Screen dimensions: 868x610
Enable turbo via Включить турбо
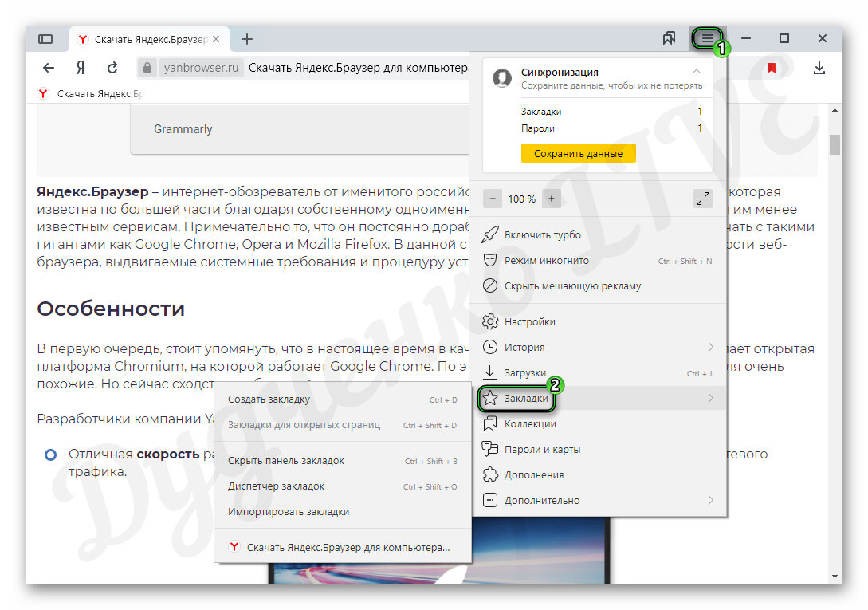coord(597,235)
